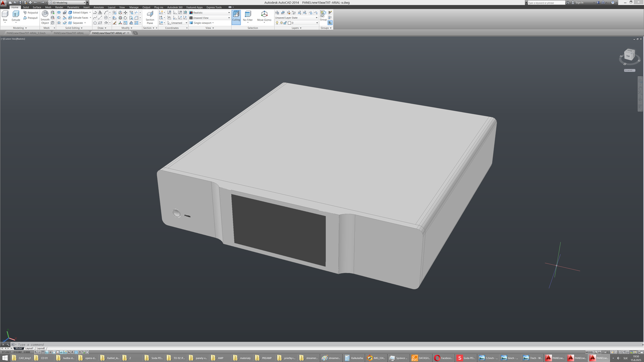Open the Section Plane tool

coord(150,18)
